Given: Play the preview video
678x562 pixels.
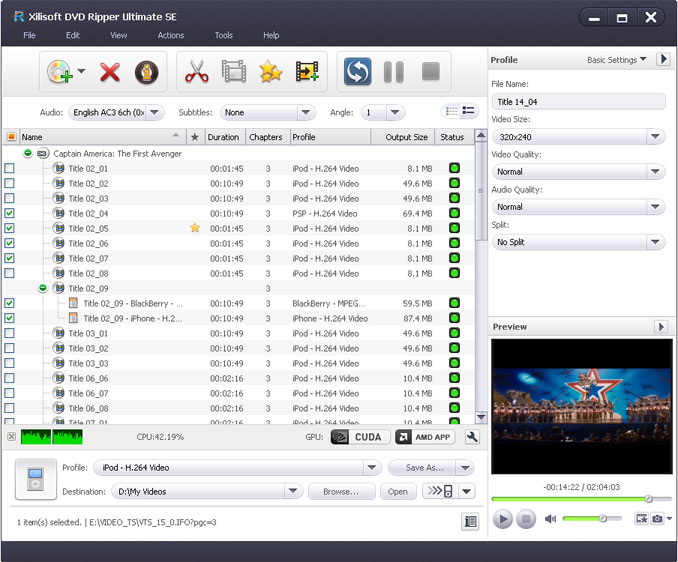Looking at the screenshot, I should (x=502, y=518).
